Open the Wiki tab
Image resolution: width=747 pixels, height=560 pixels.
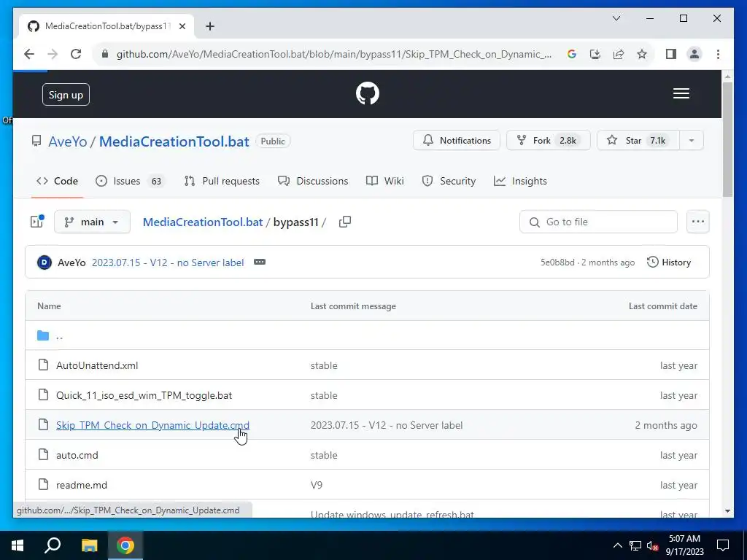point(385,181)
